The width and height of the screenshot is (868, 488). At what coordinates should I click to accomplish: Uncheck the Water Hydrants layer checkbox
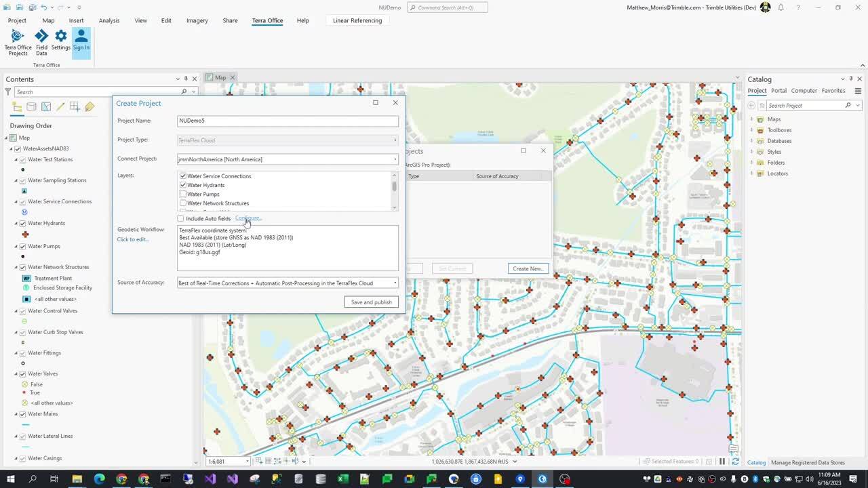[183, 185]
